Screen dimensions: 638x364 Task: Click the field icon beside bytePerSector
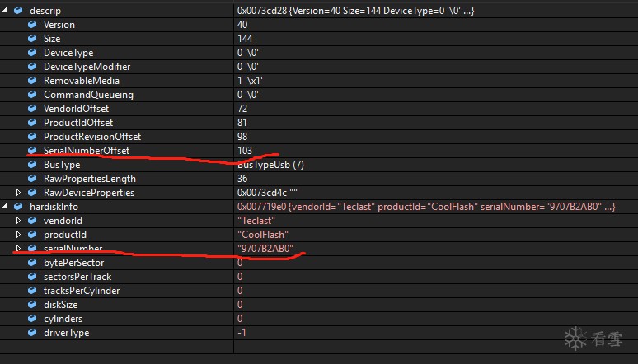tap(32, 263)
